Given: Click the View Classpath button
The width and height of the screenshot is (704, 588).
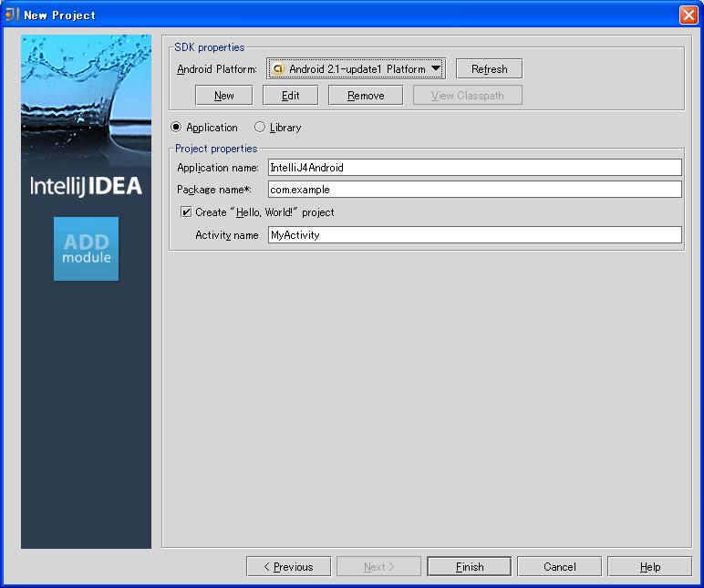Looking at the screenshot, I should click(468, 95).
